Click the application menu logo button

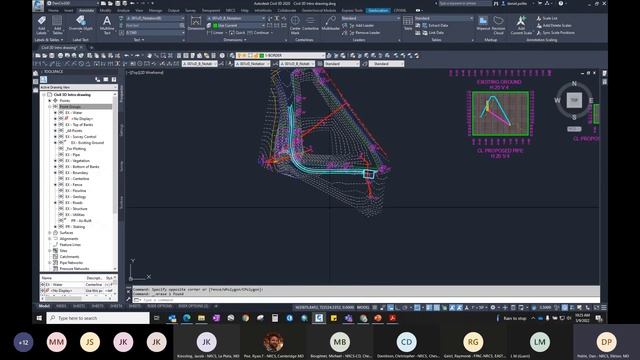tap(38, 5)
